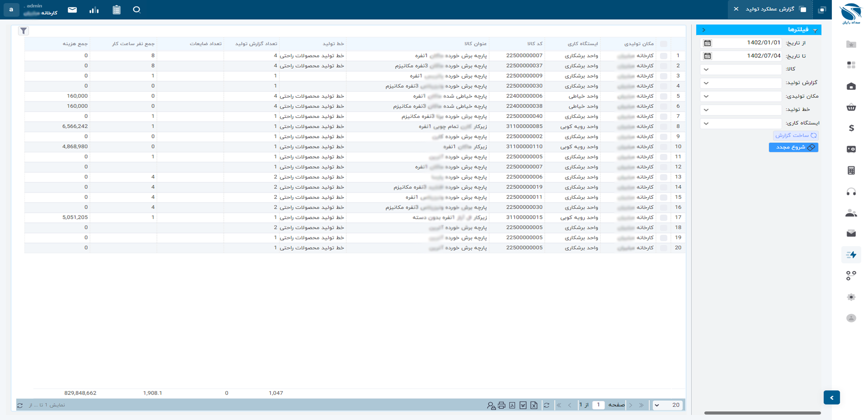Open the page size dropdown showing 20
Screen dimensions: 868x420
[668, 405]
